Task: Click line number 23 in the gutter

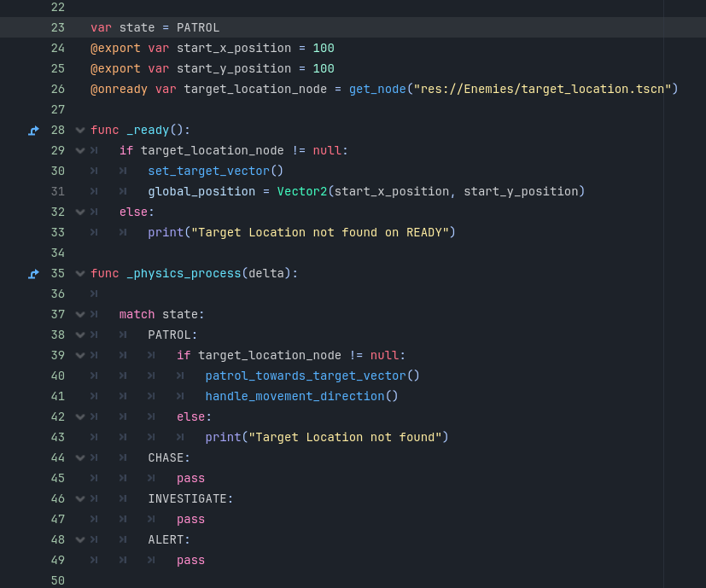Action: click(x=58, y=28)
